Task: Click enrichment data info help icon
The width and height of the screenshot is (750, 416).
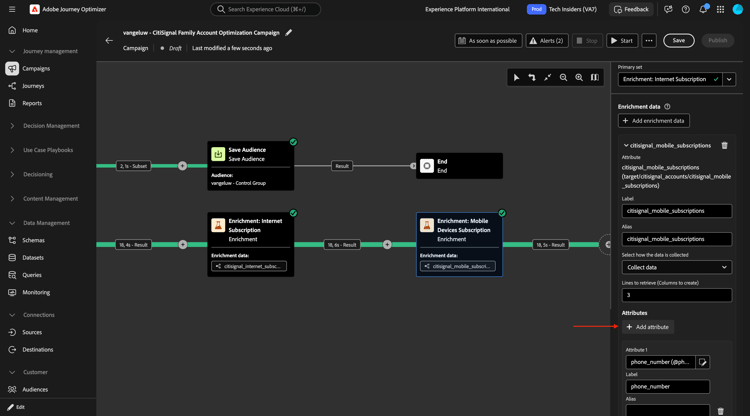Action: 667,107
